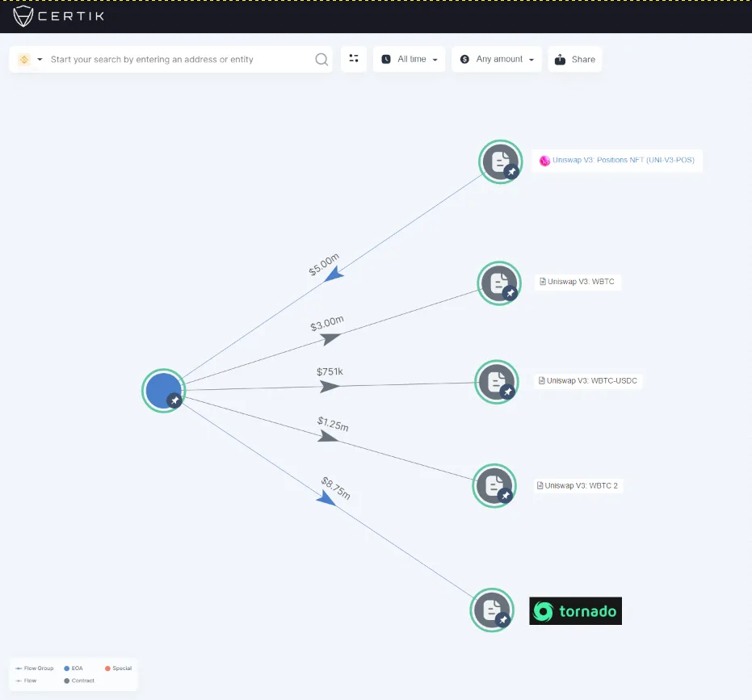This screenshot has height=700, width=752.
Task: Click the Share button
Action: click(x=574, y=59)
